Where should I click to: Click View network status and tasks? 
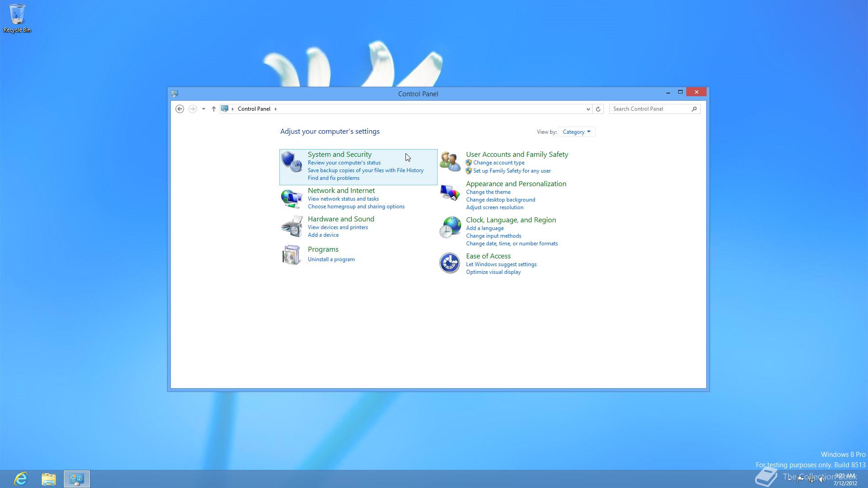point(343,199)
